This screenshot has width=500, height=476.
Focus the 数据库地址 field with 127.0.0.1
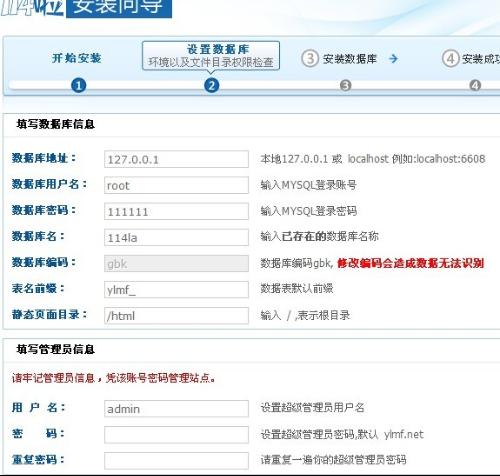click(x=176, y=159)
